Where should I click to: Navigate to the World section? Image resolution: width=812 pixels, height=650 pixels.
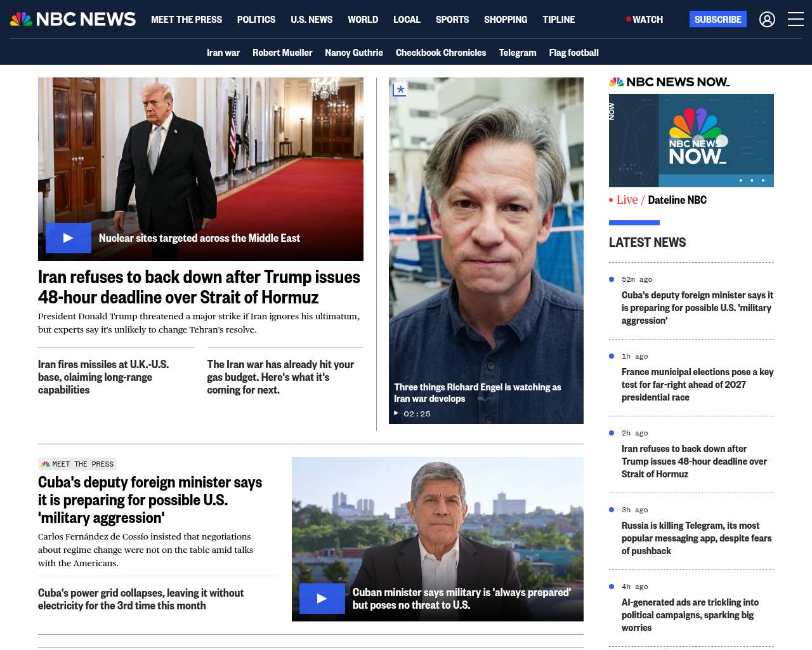pos(363,20)
